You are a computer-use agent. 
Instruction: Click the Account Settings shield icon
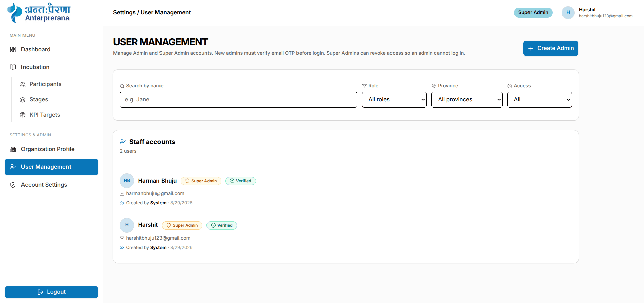point(13,185)
